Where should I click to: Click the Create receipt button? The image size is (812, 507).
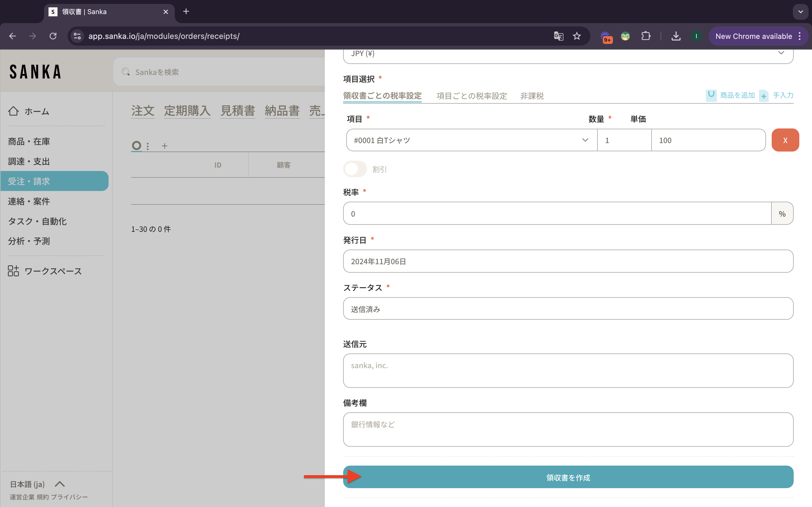point(568,477)
